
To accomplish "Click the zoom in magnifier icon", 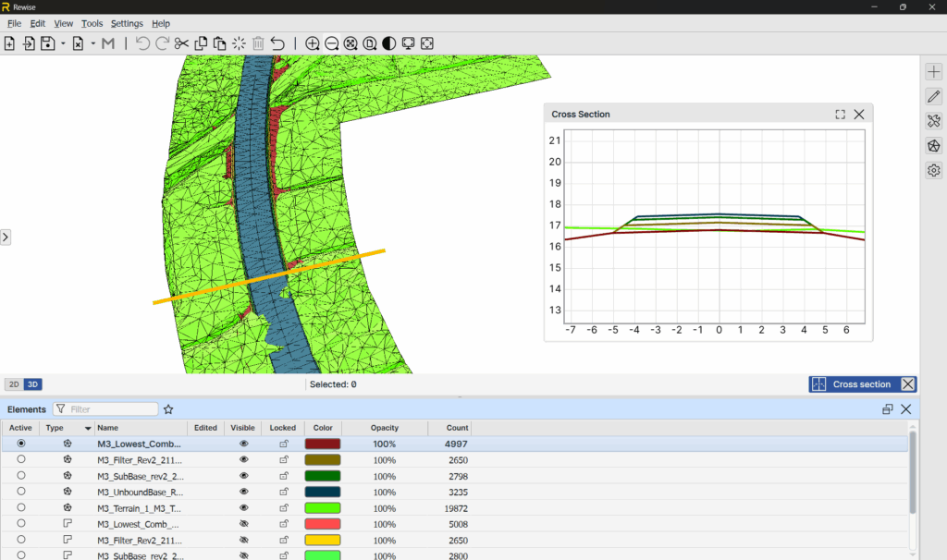I will (x=313, y=43).
